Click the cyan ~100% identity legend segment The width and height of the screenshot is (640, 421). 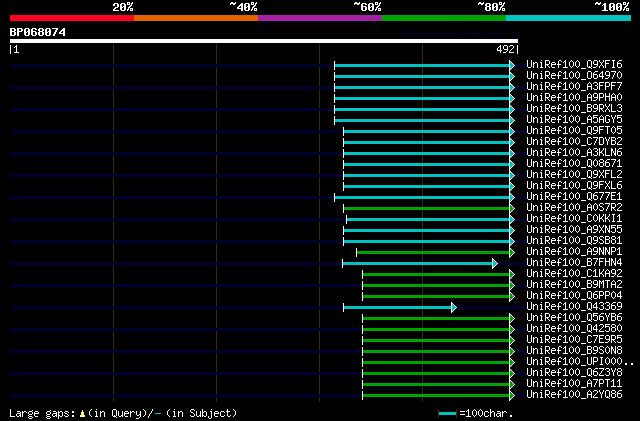pos(569,18)
